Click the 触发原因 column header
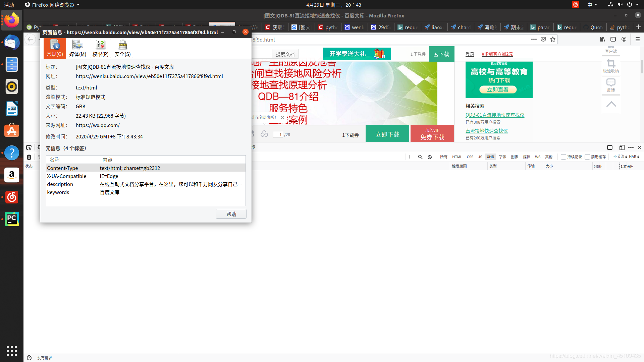Image resolution: width=644 pixels, height=362 pixels. [x=468, y=166]
